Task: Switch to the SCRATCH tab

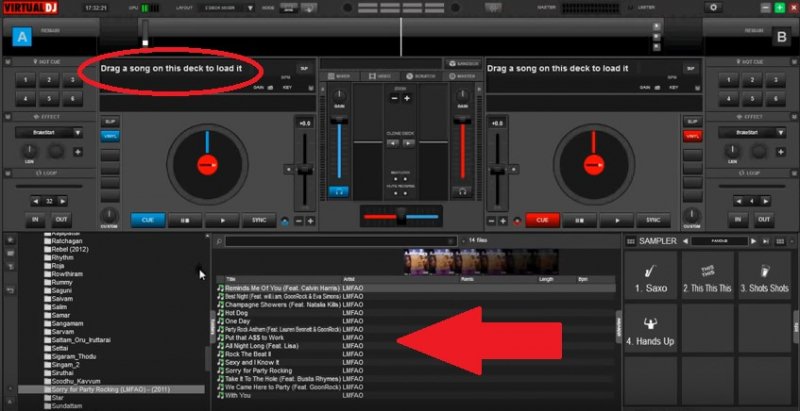Action: (420, 76)
